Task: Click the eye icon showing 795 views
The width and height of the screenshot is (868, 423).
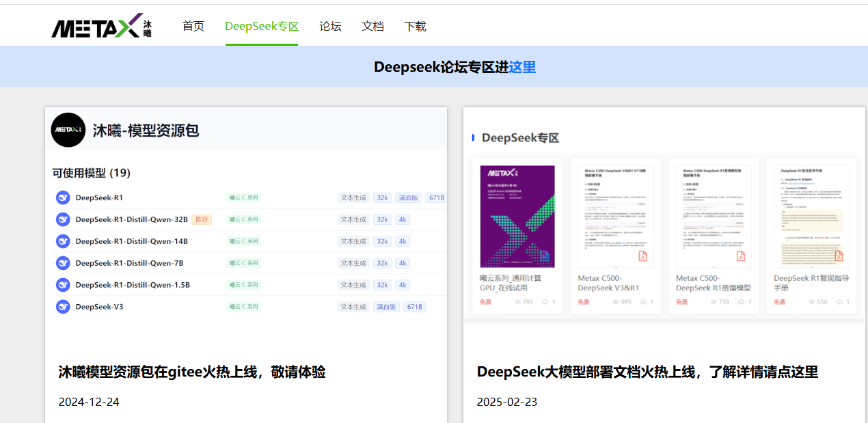Action: (x=517, y=302)
